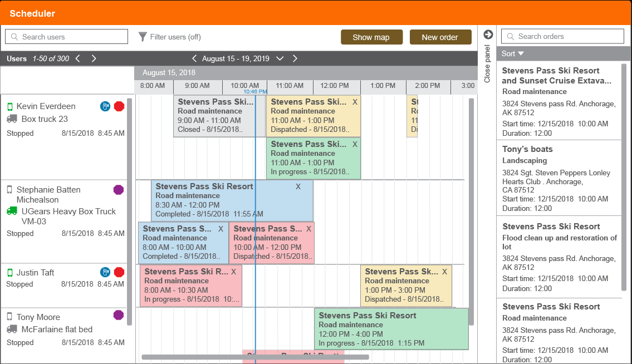The width and height of the screenshot is (632, 364).
Task: Close the blue 8:30 AM - 12:00 PM order
Action: 298,186
